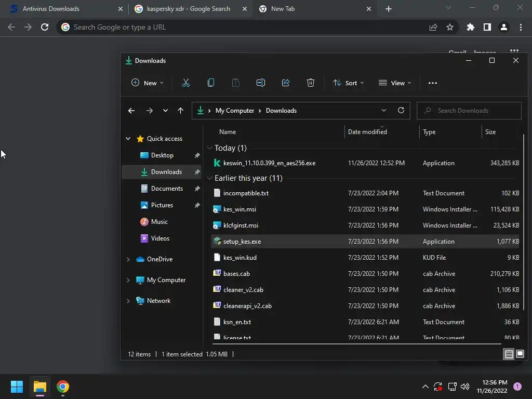Expand My Computer in navigation pane
The height and width of the screenshot is (399, 532).
[128, 280]
